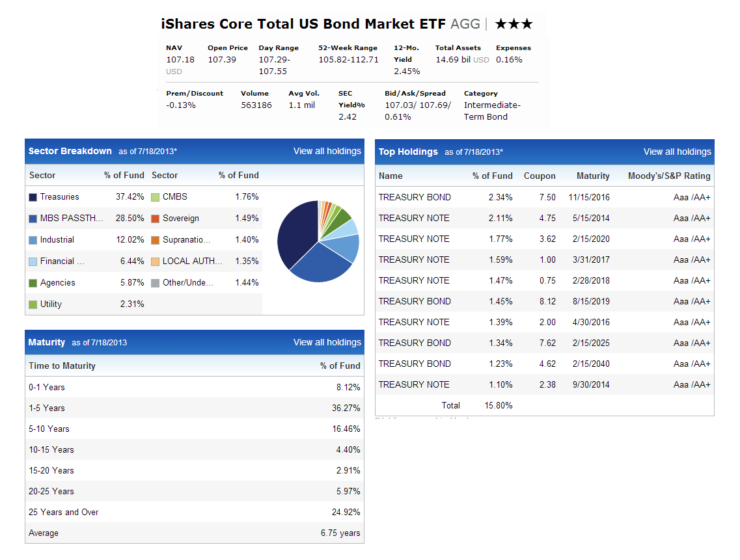
Task: Click the Treasuries sector label
Action: point(59,196)
